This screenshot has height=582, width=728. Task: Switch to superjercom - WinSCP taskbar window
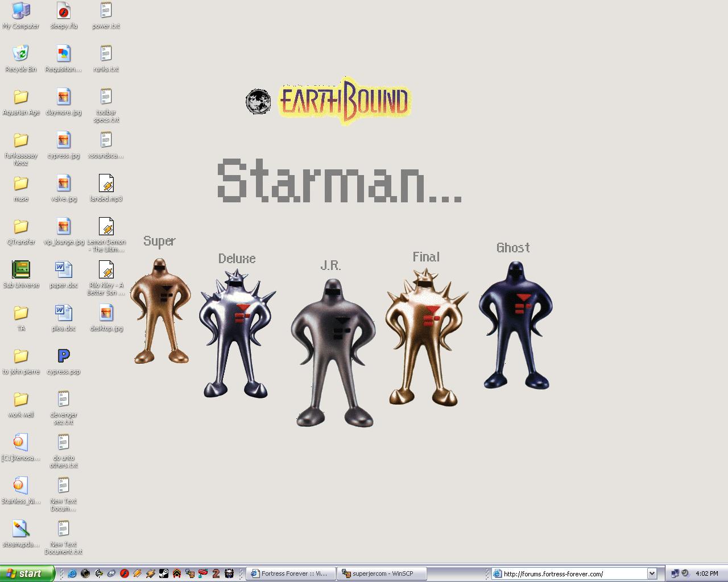[x=382, y=573]
